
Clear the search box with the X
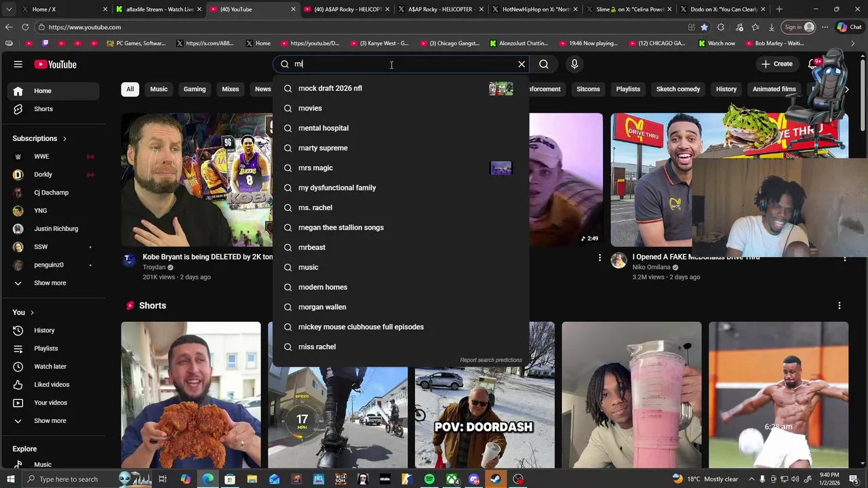coord(521,64)
